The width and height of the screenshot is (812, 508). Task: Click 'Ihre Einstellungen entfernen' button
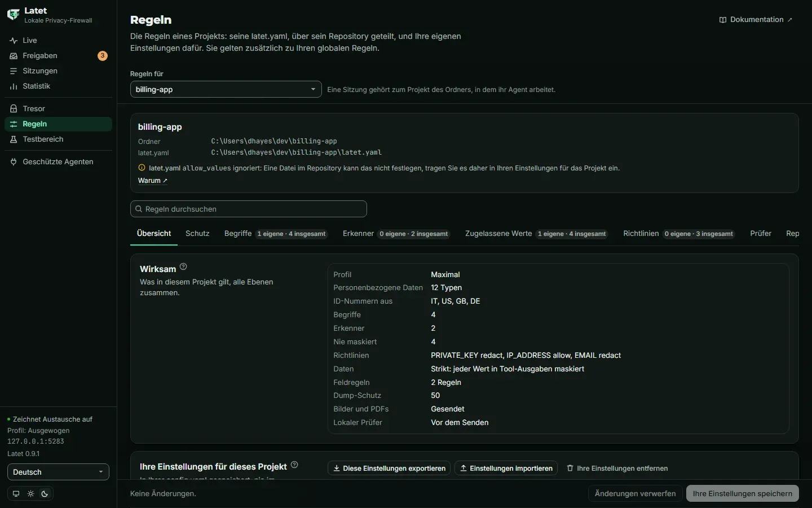coord(617,468)
